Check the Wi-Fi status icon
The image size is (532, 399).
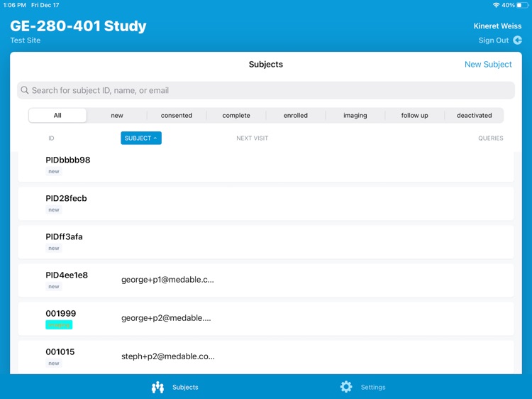point(496,5)
